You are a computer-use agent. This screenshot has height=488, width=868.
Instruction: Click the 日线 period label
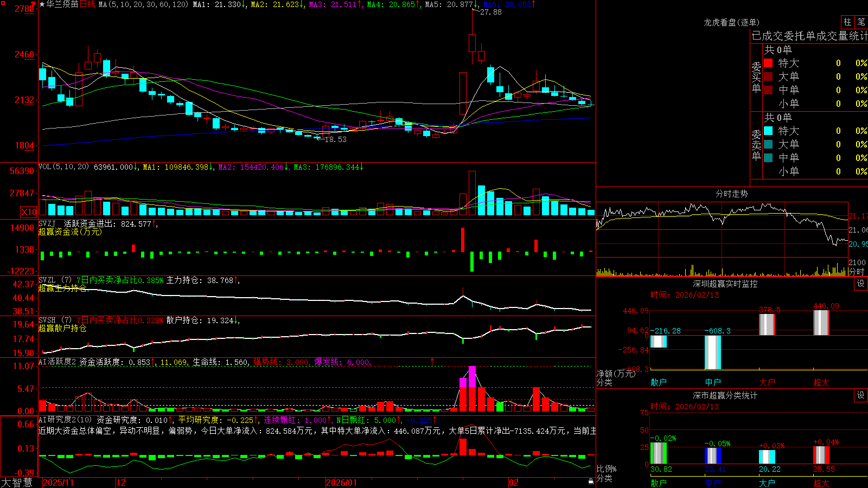pos(87,4)
